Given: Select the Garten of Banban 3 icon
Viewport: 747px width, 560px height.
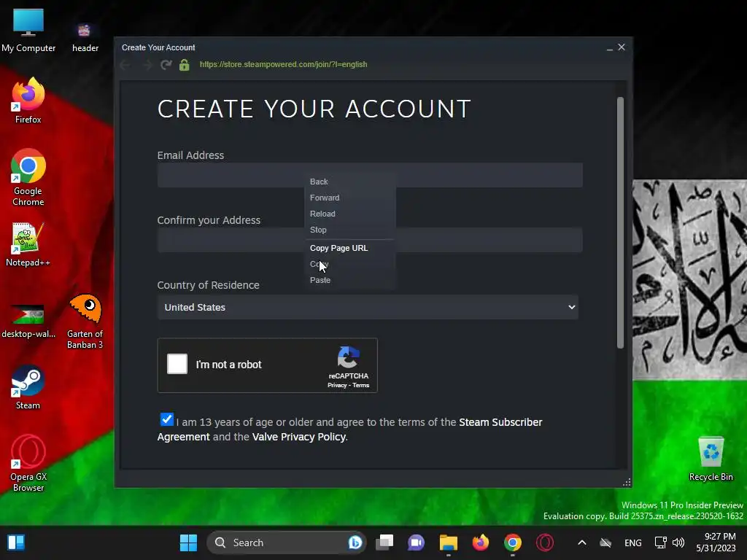Looking at the screenshot, I should [85, 321].
